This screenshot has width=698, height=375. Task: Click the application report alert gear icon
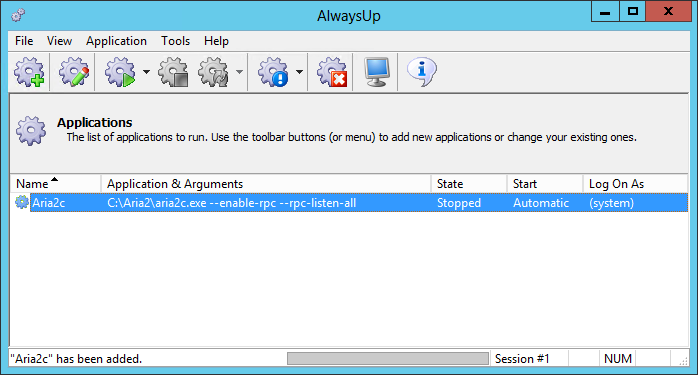(273, 72)
